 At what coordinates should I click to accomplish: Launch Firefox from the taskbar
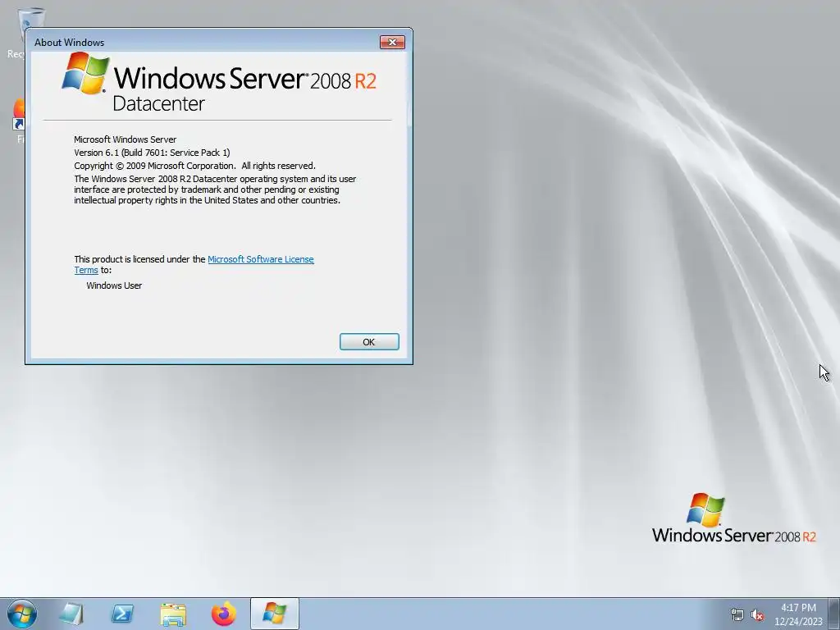pos(224,614)
